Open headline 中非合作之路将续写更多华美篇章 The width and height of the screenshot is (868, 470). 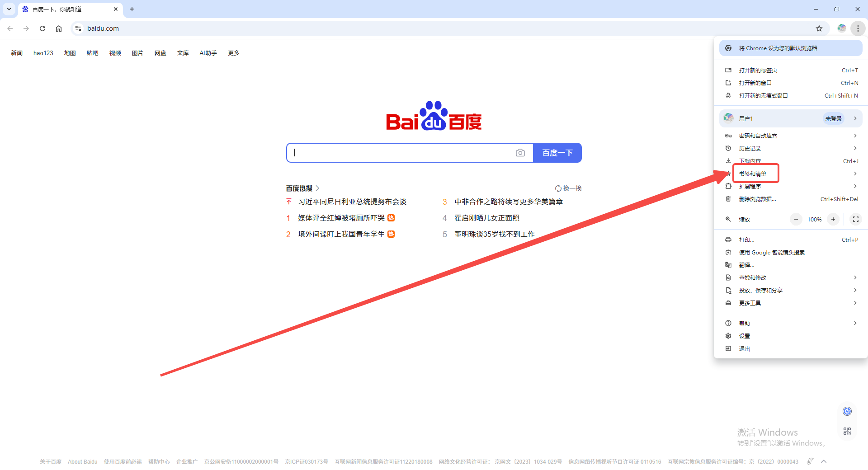509,202
